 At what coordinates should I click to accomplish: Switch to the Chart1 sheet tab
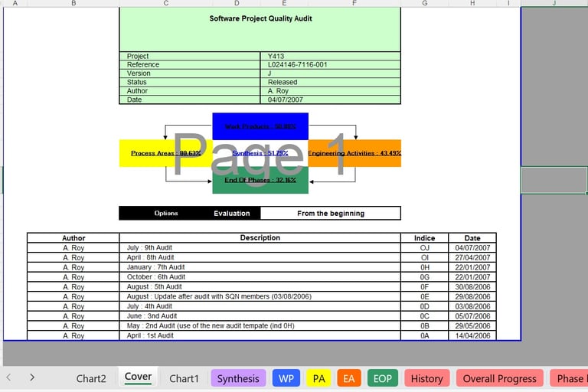(184, 378)
